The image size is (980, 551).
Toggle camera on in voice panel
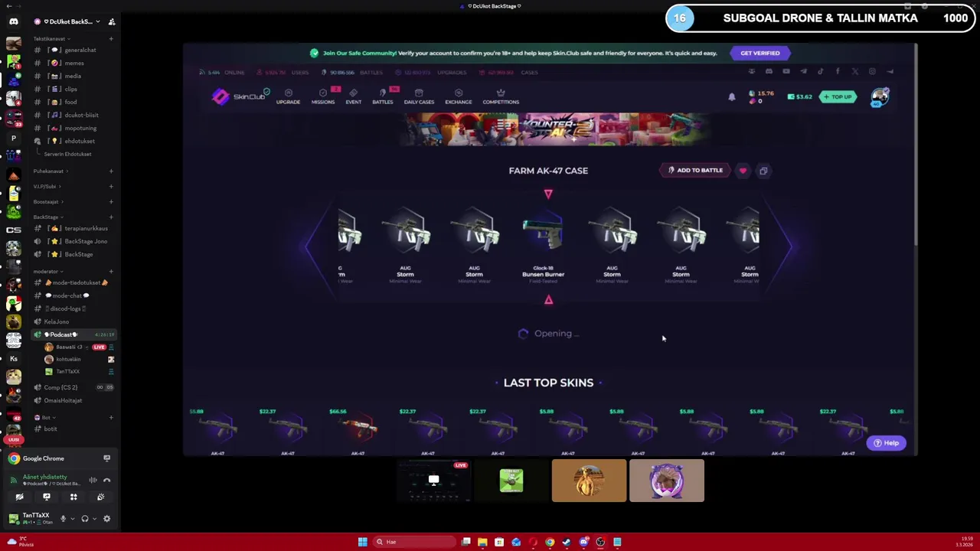(x=19, y=497)
